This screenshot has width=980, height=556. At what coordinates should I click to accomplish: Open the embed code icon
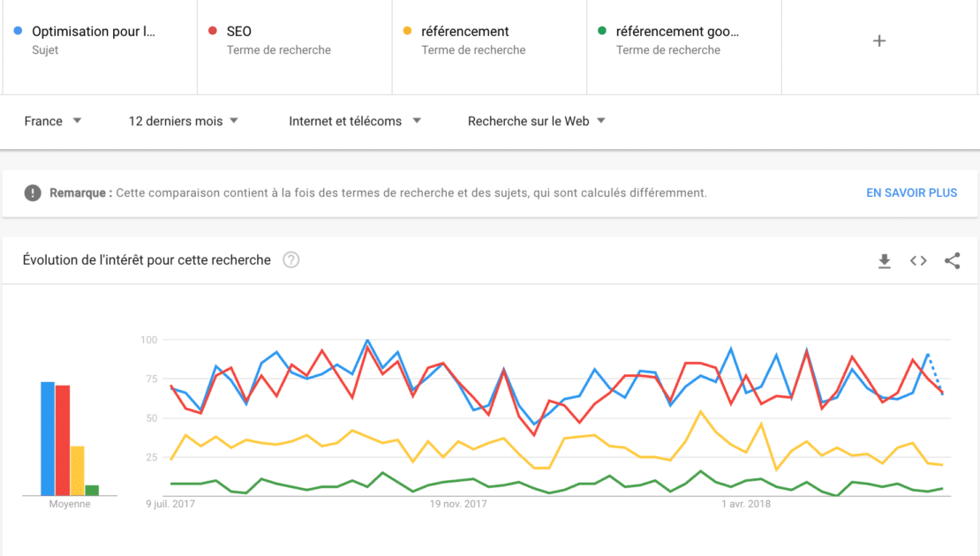coord(918,260)
